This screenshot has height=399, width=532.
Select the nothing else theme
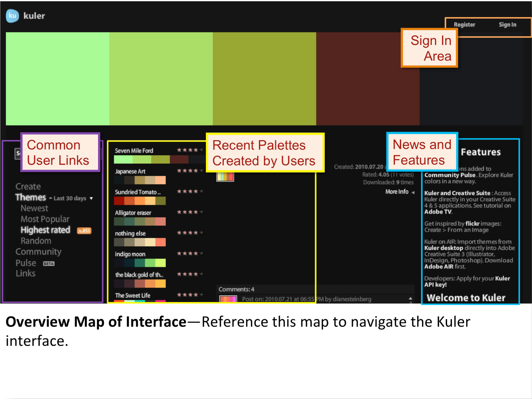click(130, 233)
